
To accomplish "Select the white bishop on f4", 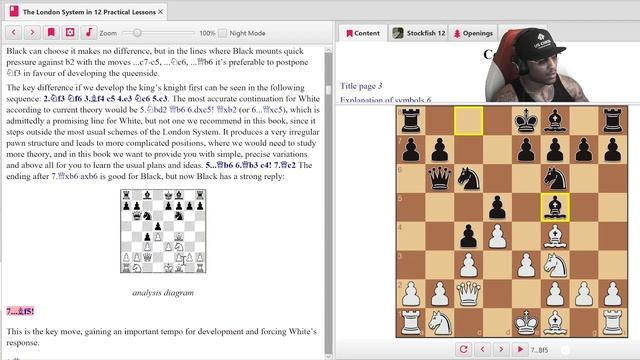I will tap(555, 236).
